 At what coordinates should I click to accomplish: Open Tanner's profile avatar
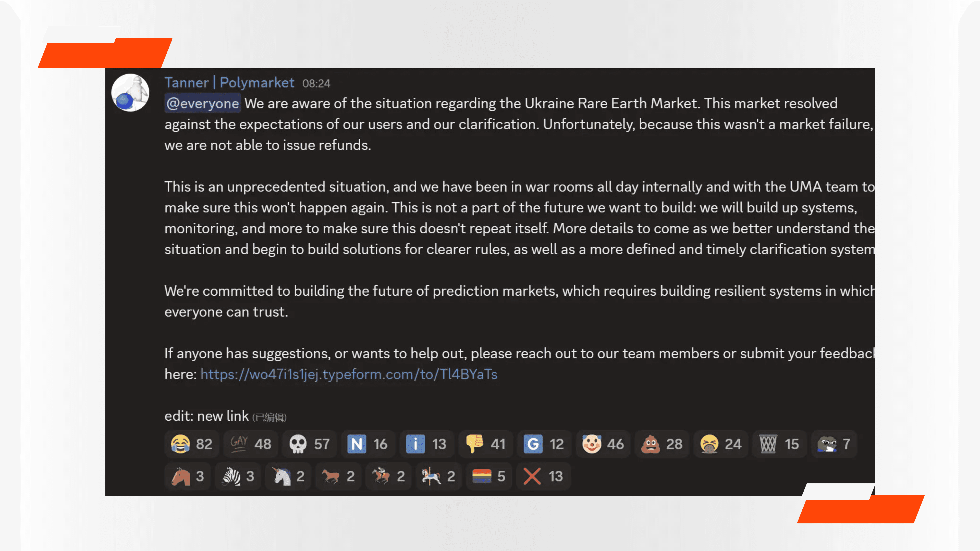click(130, 92)
